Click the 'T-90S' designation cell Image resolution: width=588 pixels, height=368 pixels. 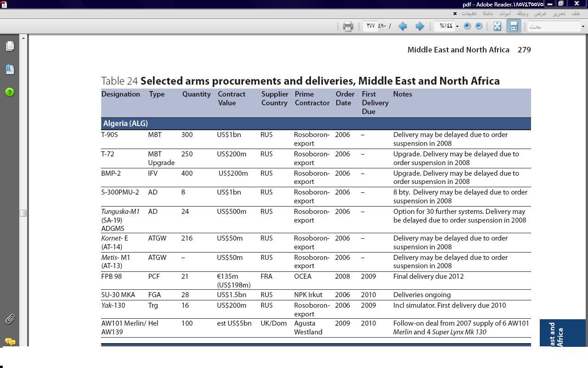coord(109,135)
